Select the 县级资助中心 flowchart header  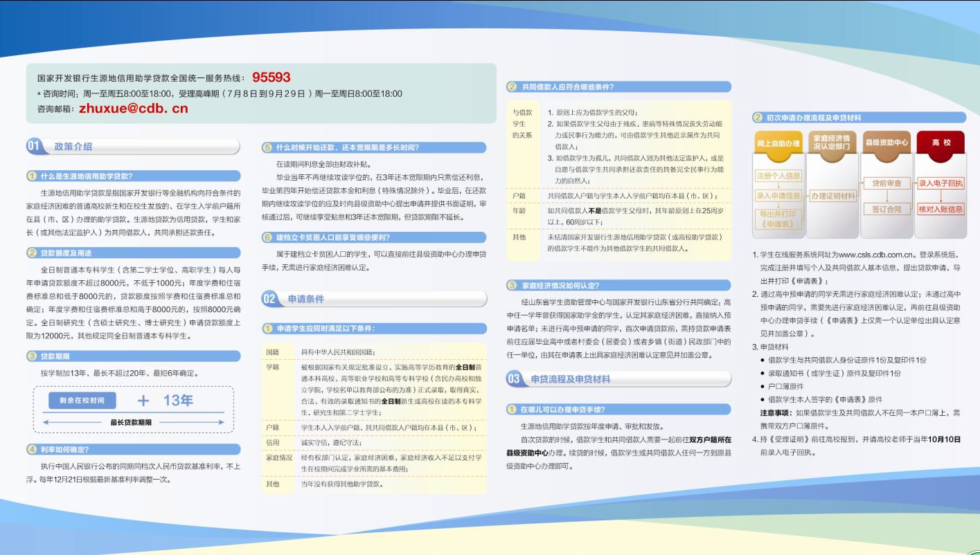(x=886, y=143)
